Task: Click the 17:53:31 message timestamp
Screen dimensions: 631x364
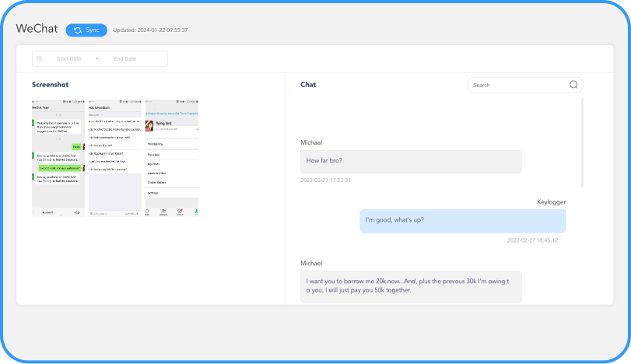Action: pos(326,180)
